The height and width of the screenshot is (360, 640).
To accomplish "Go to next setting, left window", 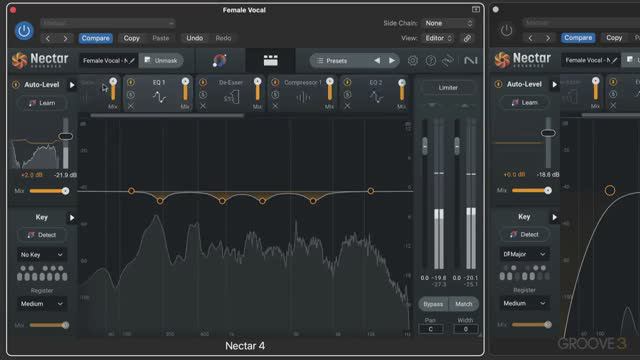I will tap(65, 38).
